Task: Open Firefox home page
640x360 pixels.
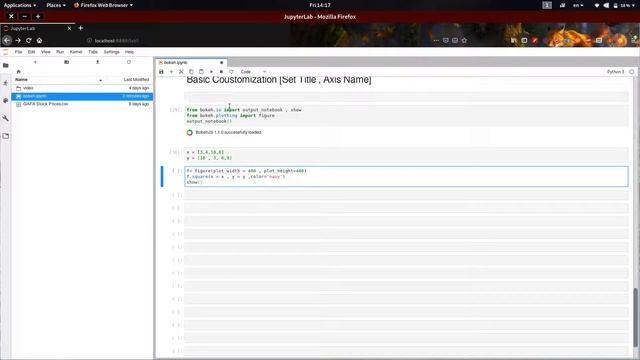Action: pyautogui.click(x=39, y=40)
